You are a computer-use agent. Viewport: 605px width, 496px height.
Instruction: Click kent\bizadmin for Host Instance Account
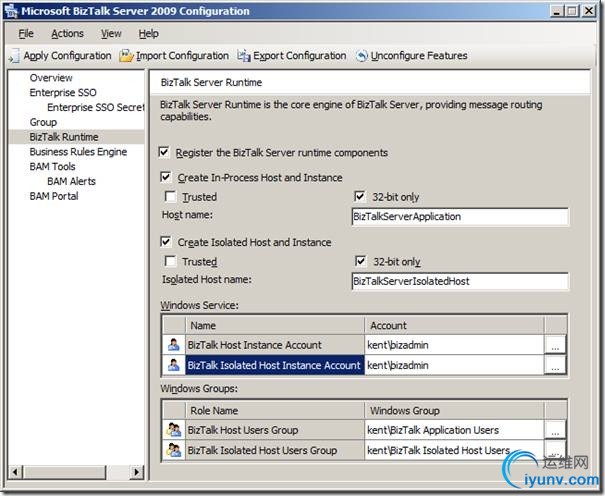click(x=454, y=345)
